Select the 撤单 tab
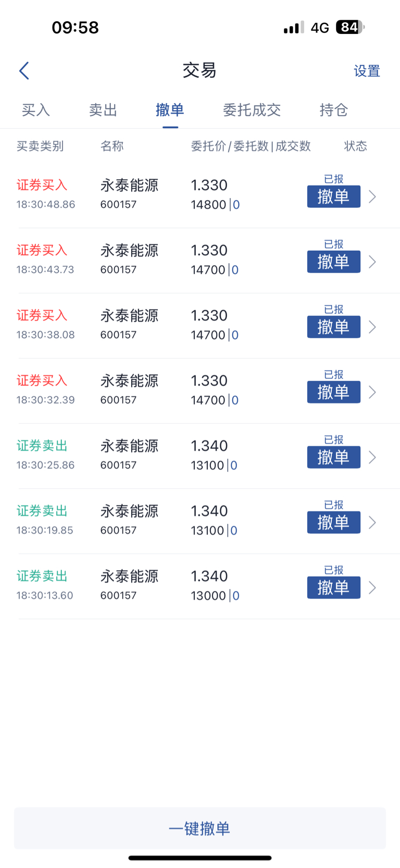The width and height of the screenshot is (400, 868). click(170, 110)
